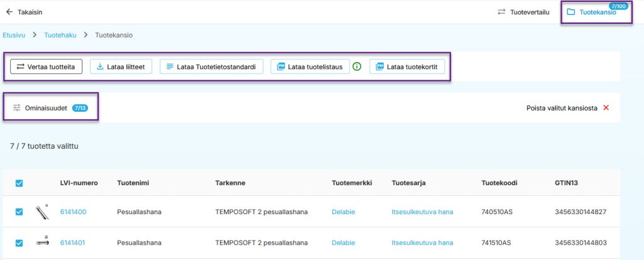Expand the Ominaisuudet 7/13 properties selector
The image size is (644, 260).
click(x=50, y=108)
